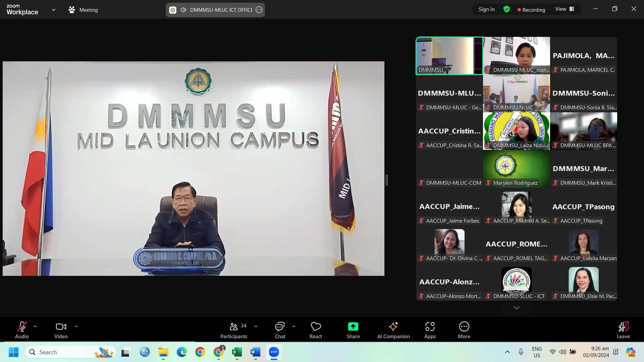This screenshot has width=644, height=362.
Task: Open AI Companion
Action: pos(393,330)
